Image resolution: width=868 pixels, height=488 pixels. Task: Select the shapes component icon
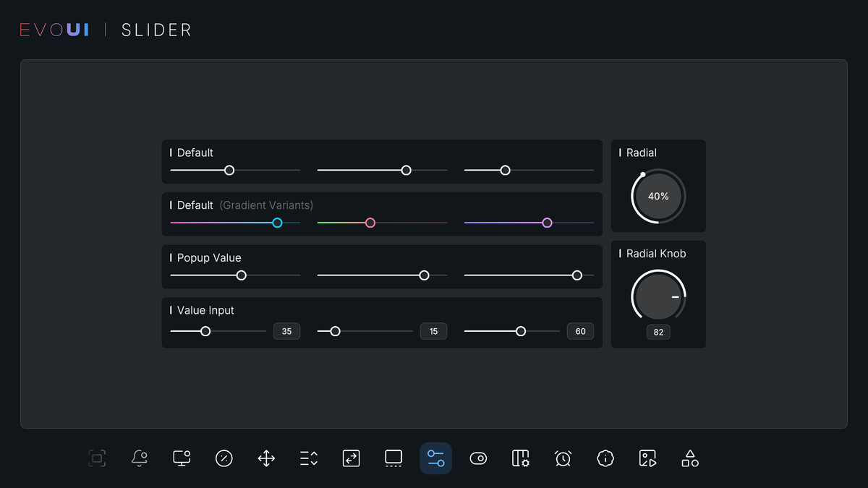689,458
